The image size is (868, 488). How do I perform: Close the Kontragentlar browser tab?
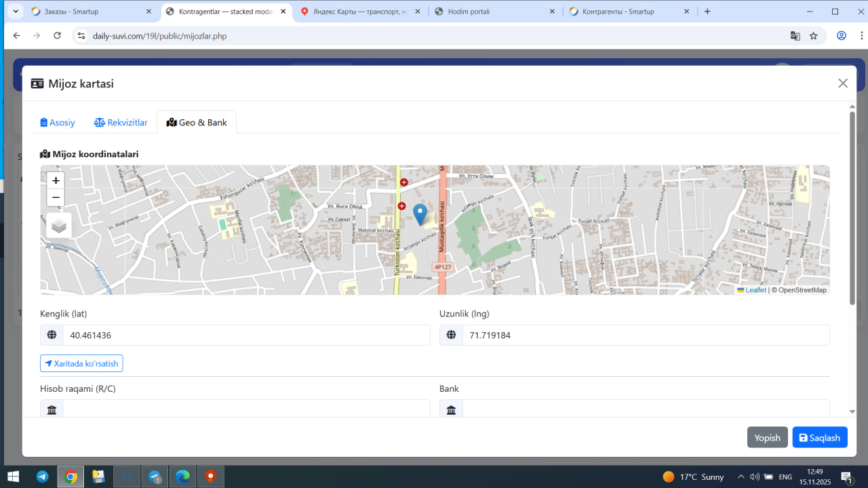283,12
